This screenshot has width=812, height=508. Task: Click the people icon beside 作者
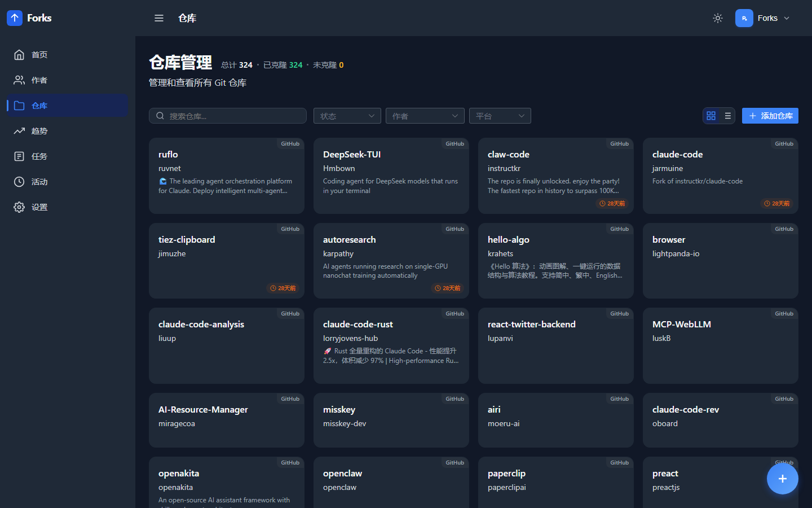(19, 80)
